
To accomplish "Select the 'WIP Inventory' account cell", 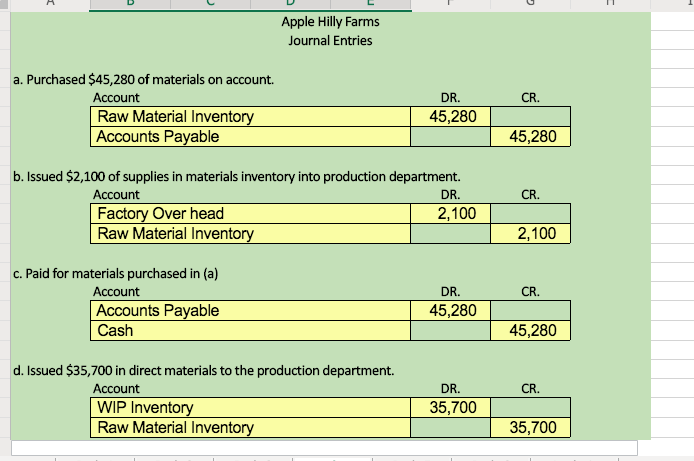I will coord(251,407).
